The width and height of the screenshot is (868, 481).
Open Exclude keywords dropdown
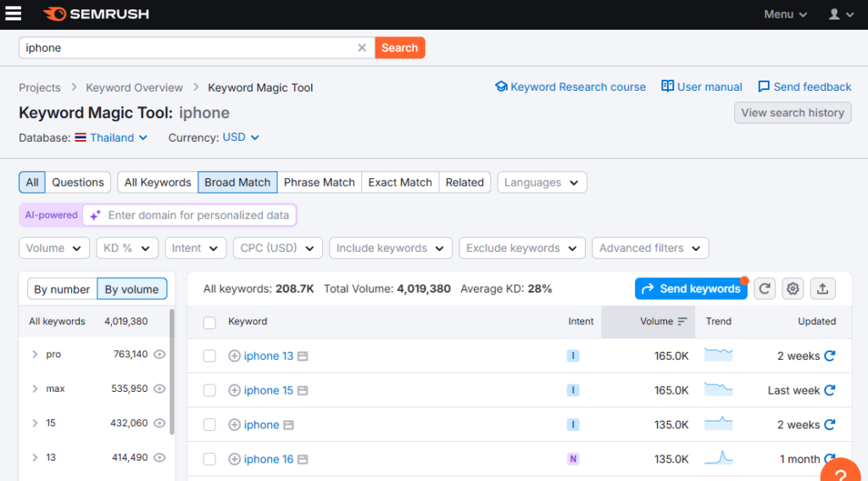[x=522, y=248]
